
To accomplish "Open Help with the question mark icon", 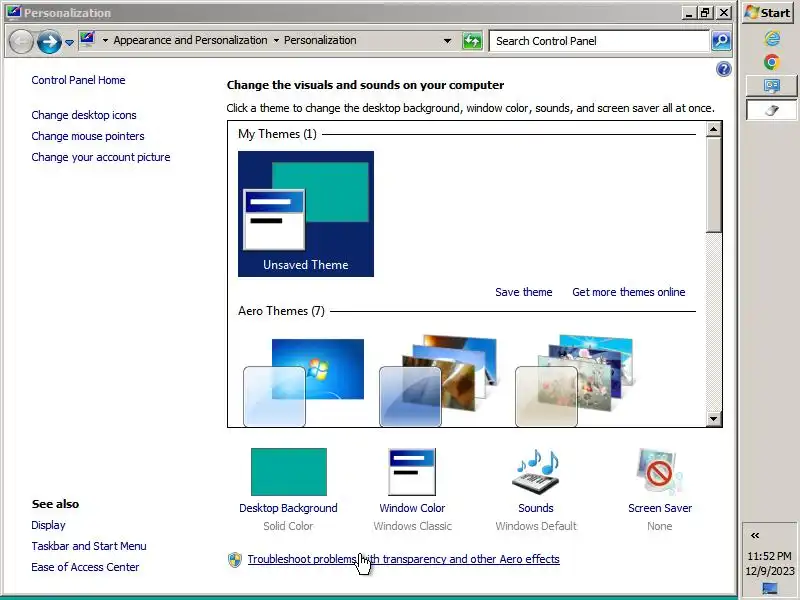I will coord(723,69).
